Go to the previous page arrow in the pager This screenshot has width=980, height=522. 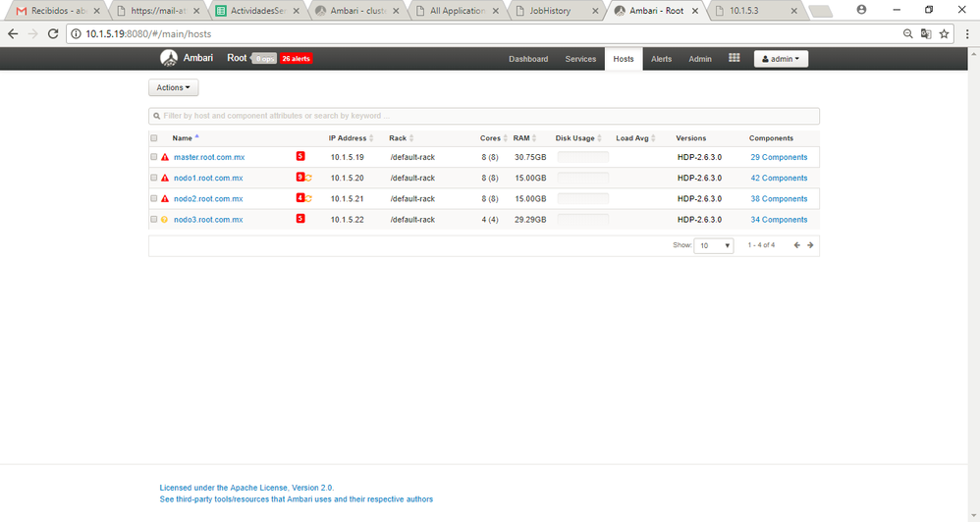click(797, 245)
